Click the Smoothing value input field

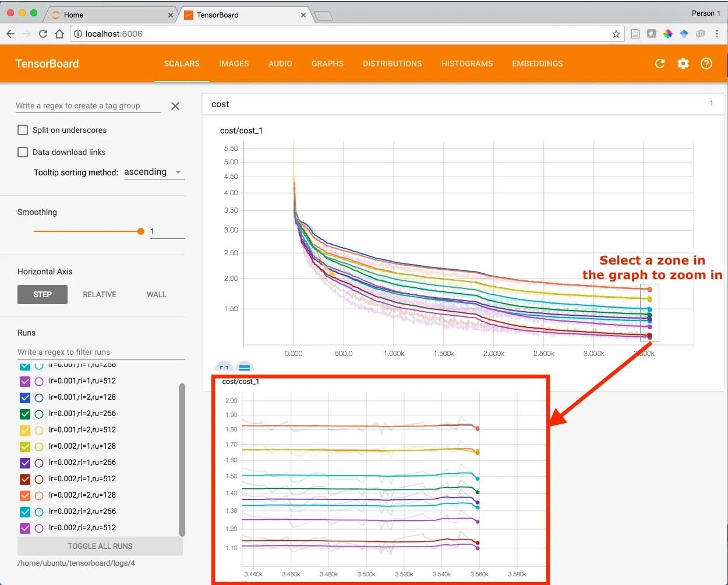(x=167, y=231)
